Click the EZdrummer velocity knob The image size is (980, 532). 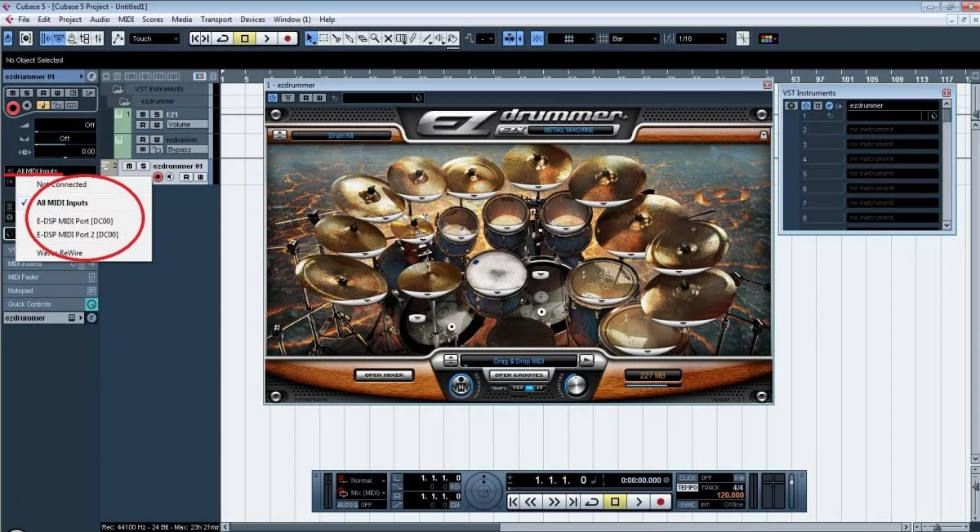click(x=575, y=386)
